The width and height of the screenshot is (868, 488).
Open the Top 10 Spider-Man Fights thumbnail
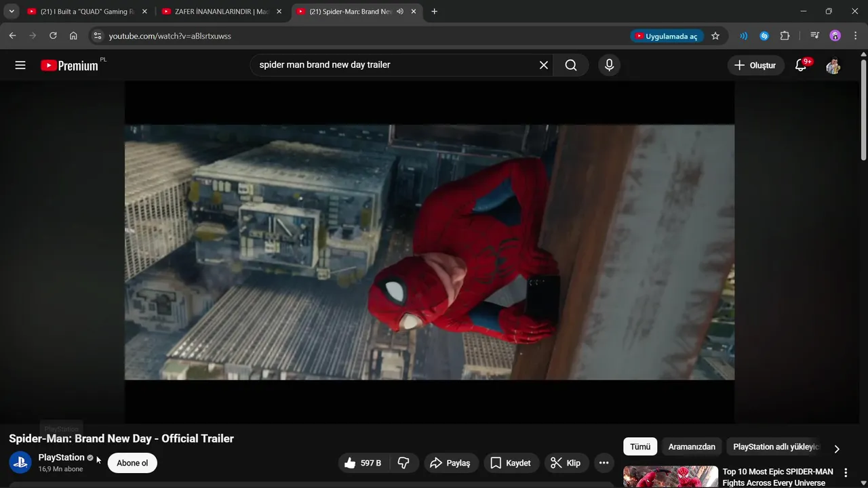coord(671,476)
